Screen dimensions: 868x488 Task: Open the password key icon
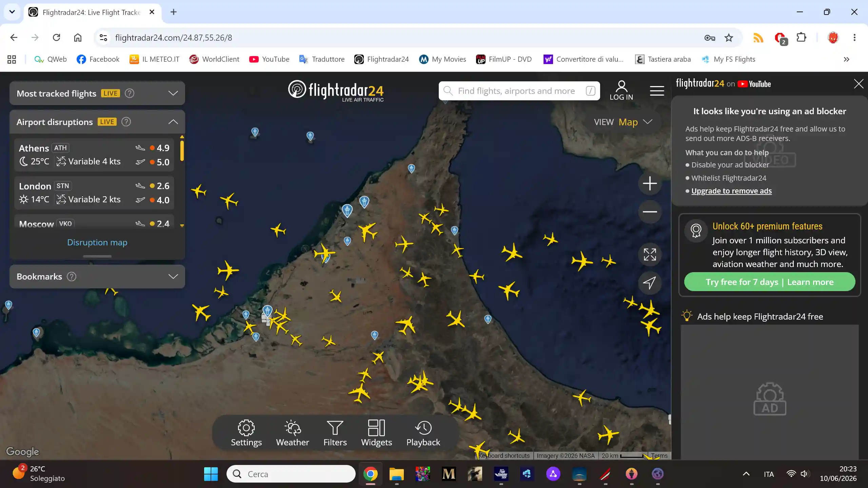[x=710, y=38]
